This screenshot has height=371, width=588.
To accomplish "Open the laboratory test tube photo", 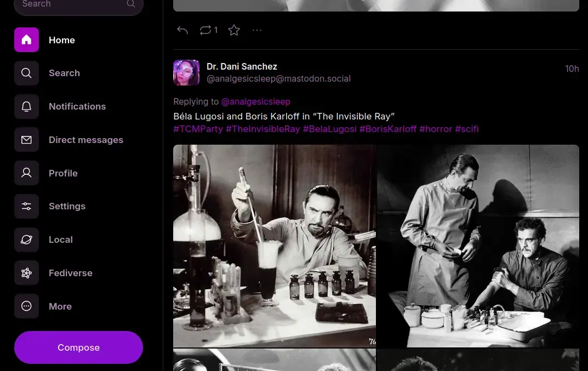I will 275,246.
